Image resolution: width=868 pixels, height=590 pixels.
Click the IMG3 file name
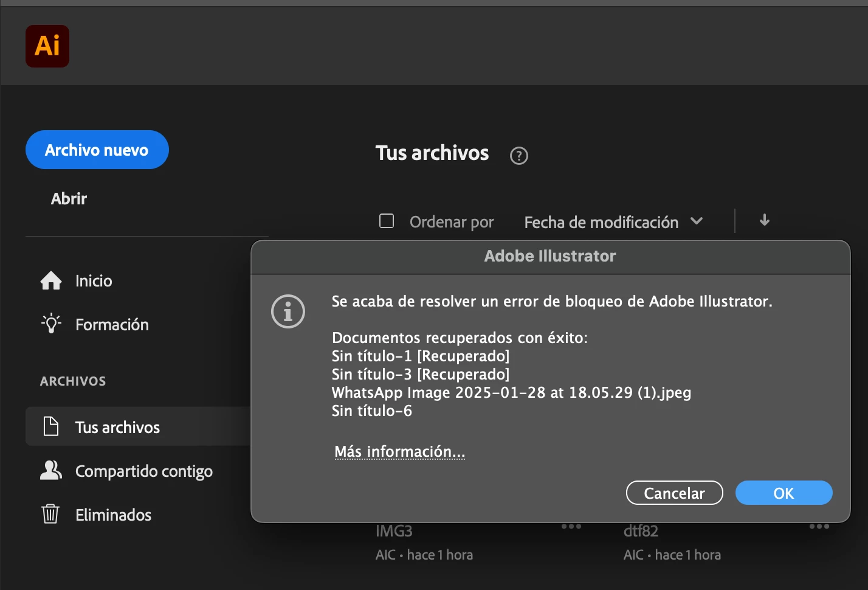(394, 531)
